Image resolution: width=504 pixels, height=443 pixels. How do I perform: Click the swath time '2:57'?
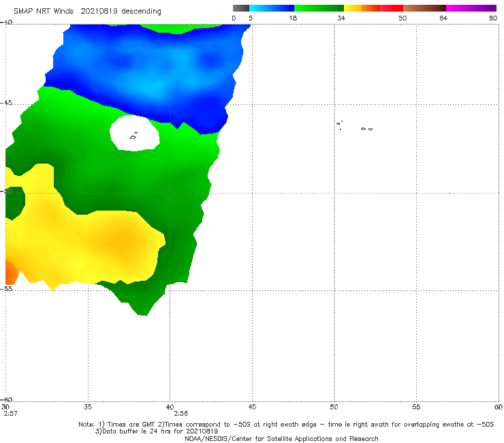pos(10,414)
